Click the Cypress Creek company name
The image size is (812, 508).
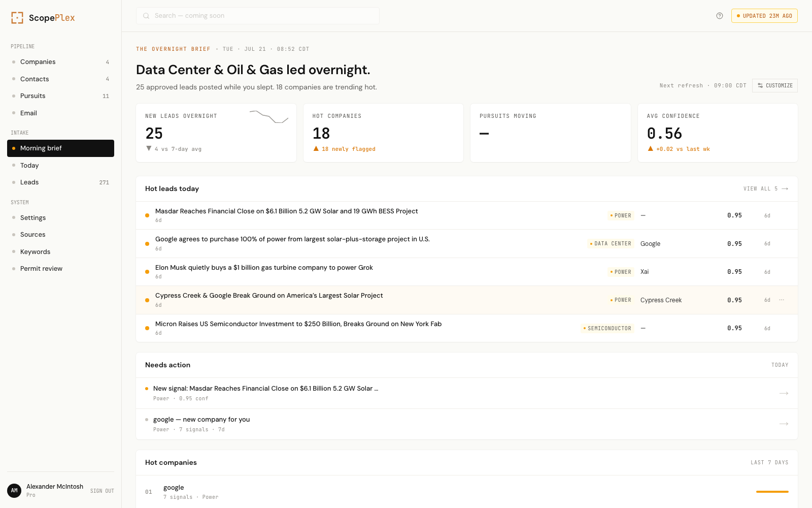(661, 300)
